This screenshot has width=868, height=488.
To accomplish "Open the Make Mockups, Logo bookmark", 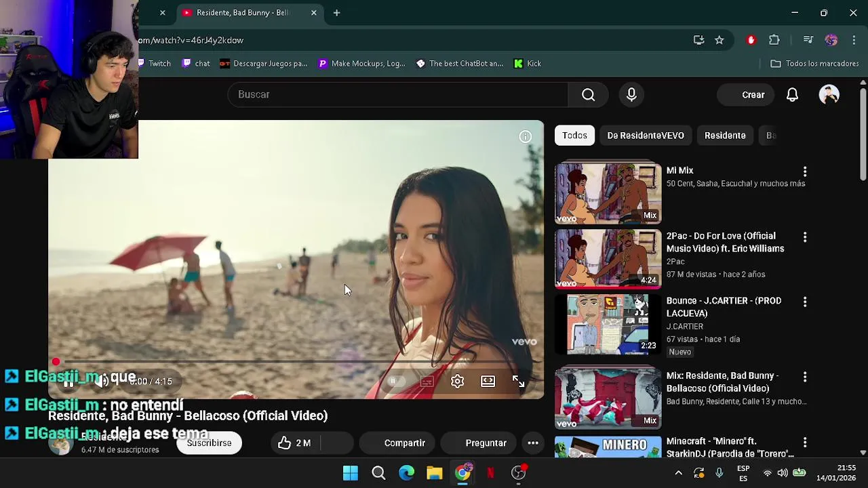I will click(361, 64).
